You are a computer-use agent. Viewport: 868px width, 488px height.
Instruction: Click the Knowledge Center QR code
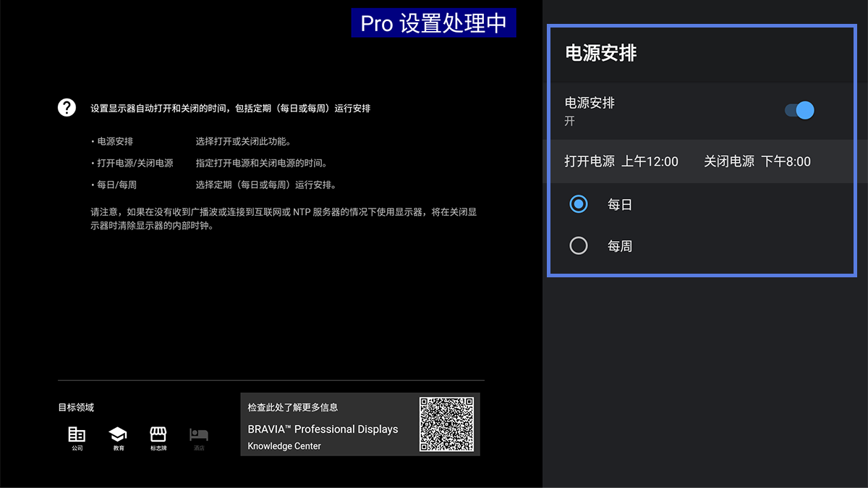[446, 424]
